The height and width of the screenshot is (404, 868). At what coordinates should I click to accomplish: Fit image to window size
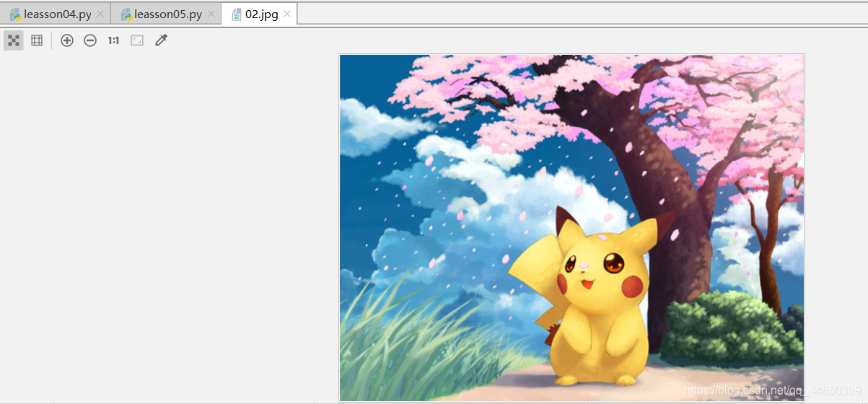(x=137, y=40)
